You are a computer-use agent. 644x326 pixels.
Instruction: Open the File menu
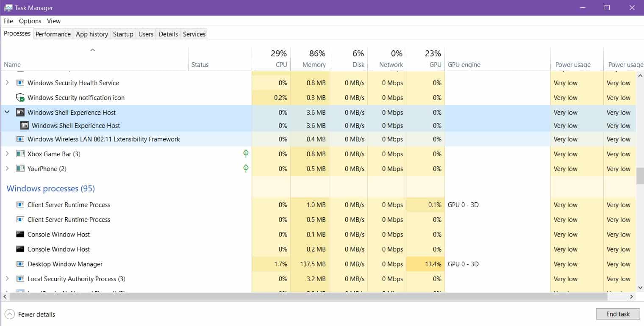(x=8, y=21)
